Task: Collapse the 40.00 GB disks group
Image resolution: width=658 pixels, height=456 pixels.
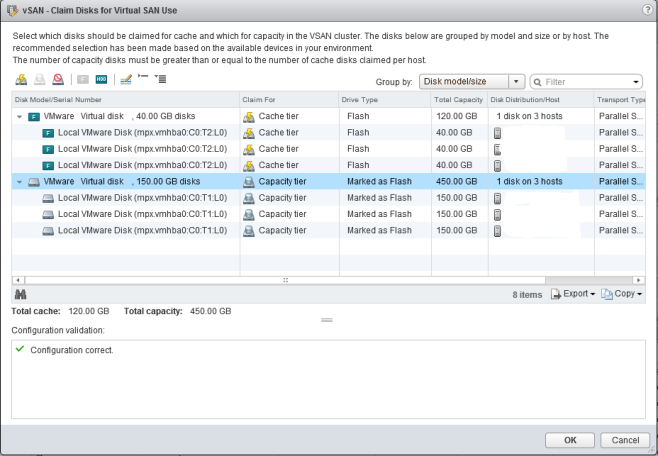Action: pos(19,117)
